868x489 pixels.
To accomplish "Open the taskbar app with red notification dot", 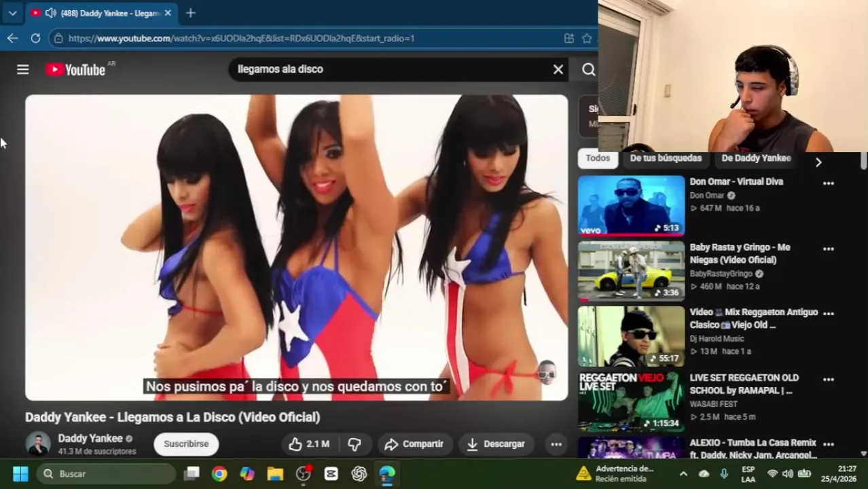I will click(304, 473).
